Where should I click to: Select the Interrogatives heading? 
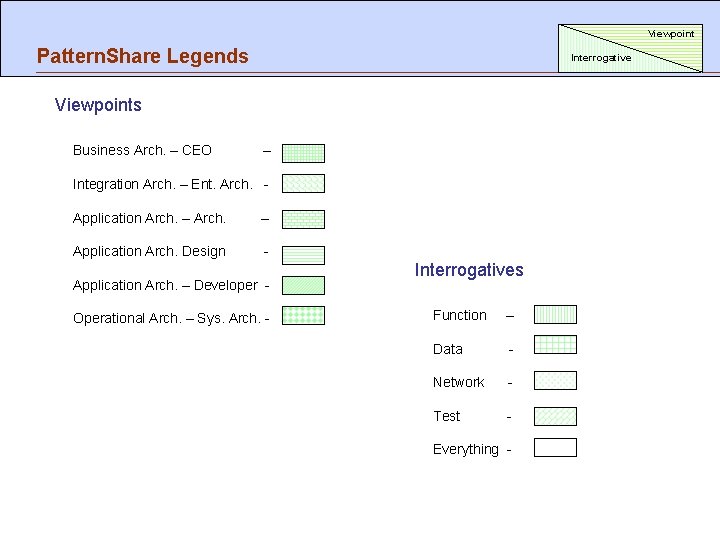click(469, 270)
